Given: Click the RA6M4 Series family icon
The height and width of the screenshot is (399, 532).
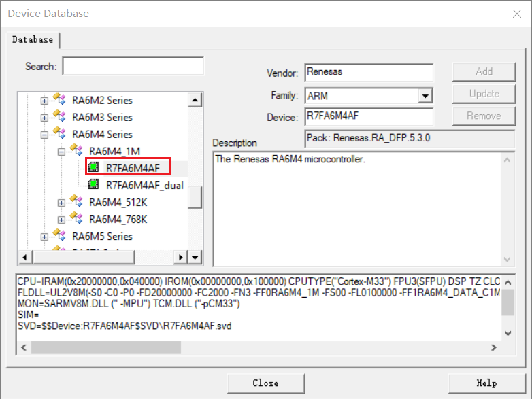Looking at the screenshot, I should [x=60, y=133].
